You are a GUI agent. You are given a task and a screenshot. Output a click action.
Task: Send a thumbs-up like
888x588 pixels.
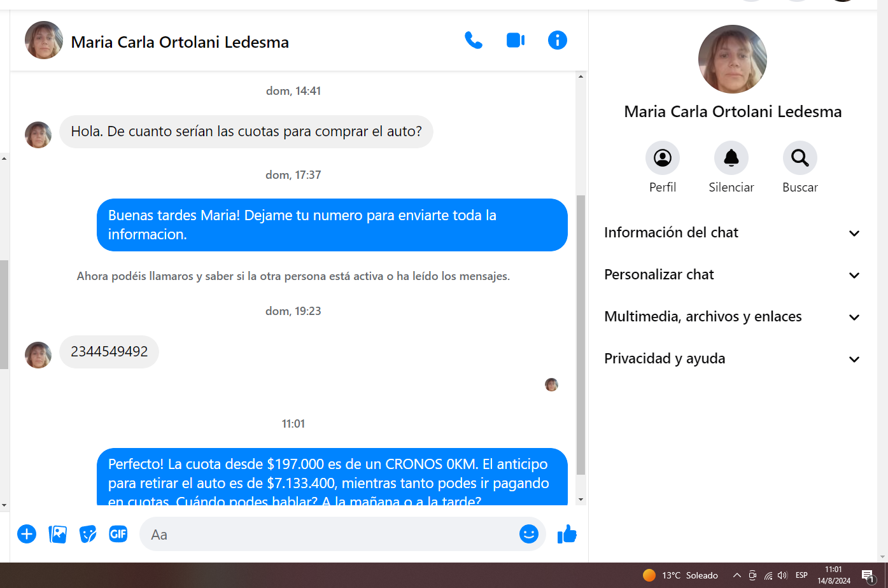tap(567, 535)
